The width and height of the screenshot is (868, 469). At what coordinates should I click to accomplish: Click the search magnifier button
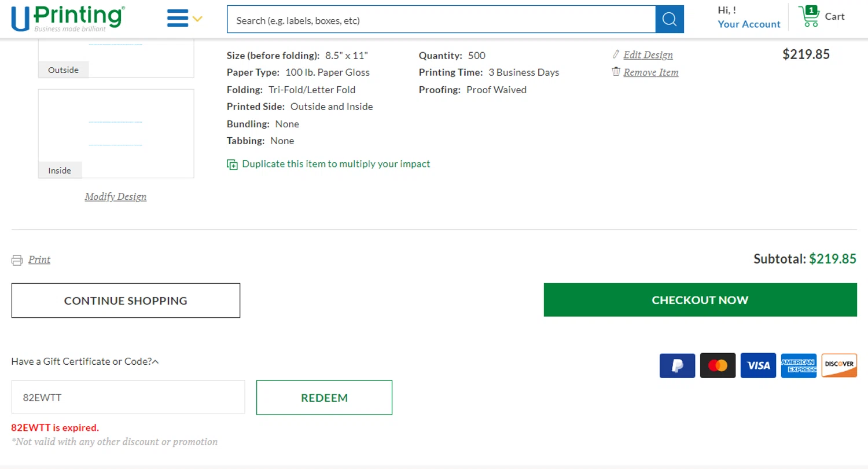pyautogui.click(x=669, y=20)
